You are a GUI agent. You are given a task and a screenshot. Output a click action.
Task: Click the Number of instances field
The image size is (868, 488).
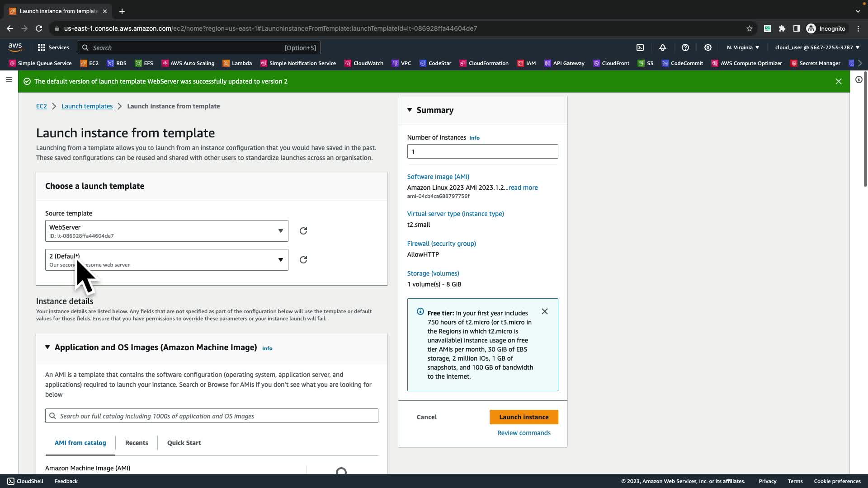click(482, 151)
